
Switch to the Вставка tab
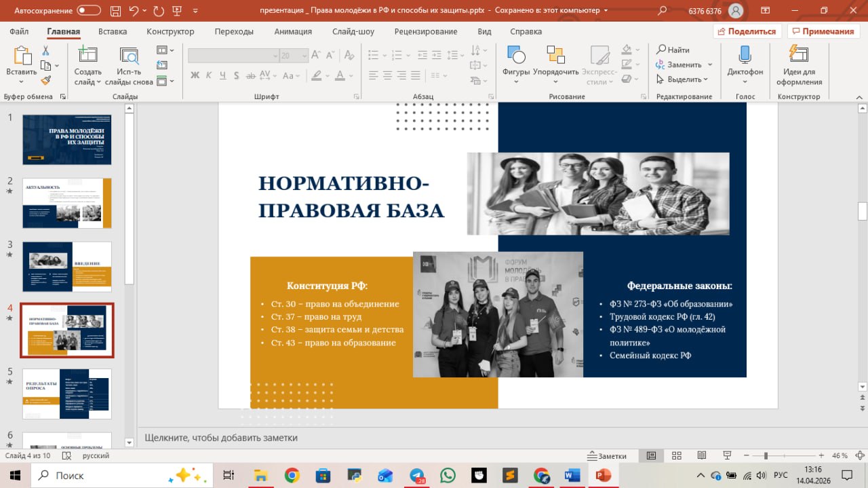point(113,32)
